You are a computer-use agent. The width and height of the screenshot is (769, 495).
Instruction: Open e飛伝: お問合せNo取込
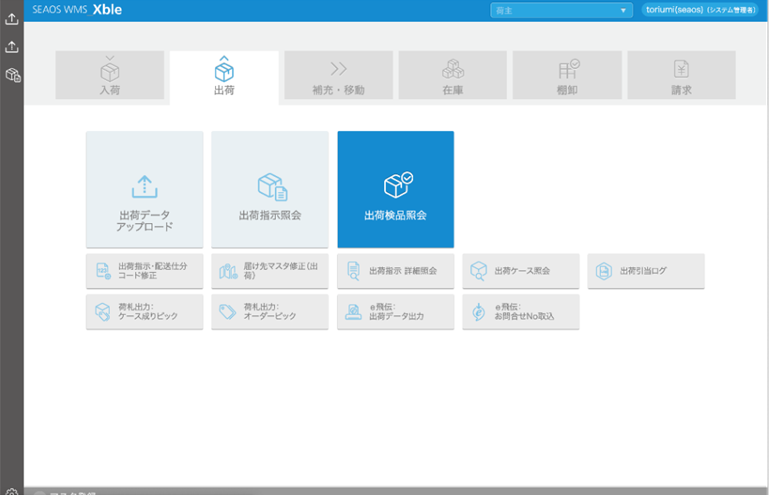[520, 312]
